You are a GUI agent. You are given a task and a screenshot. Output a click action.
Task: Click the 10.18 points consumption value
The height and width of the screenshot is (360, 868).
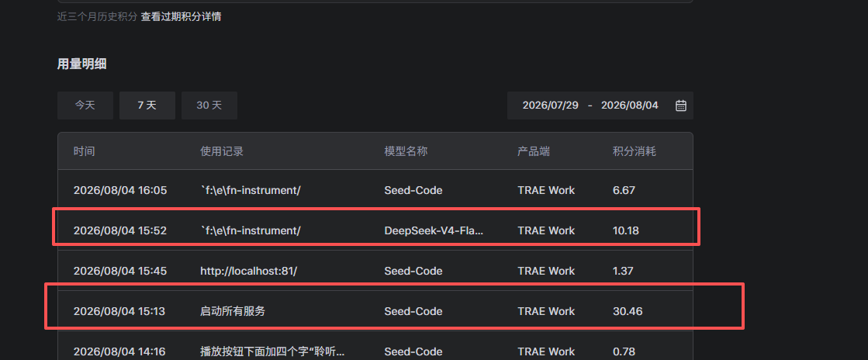pos(625,230)
